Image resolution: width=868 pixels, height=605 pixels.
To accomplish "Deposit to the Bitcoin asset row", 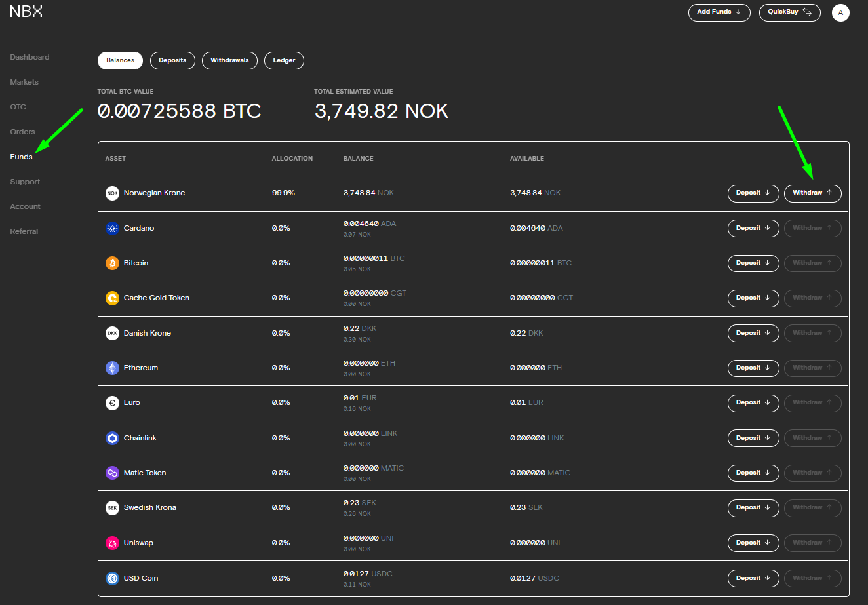I will pos(753,263).
